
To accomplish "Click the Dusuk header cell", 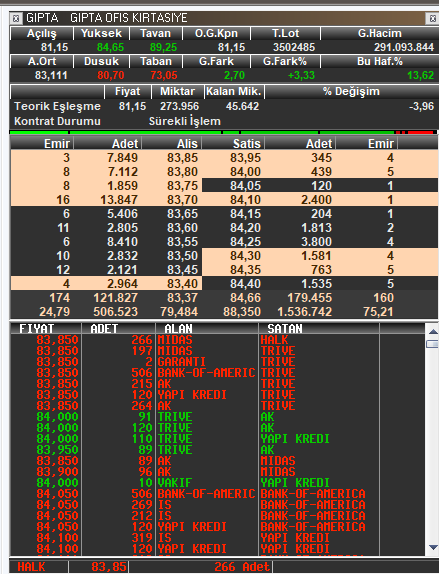I will (x=101, y=61).
